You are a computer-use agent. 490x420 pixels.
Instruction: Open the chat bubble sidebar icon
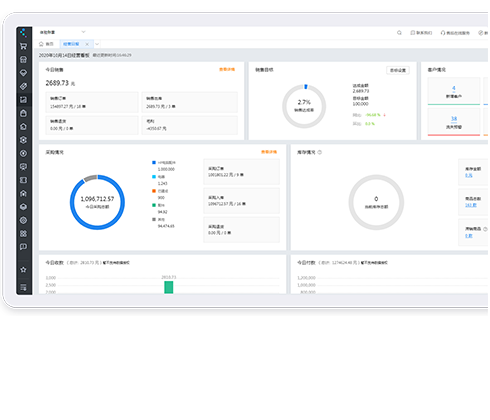23,247
